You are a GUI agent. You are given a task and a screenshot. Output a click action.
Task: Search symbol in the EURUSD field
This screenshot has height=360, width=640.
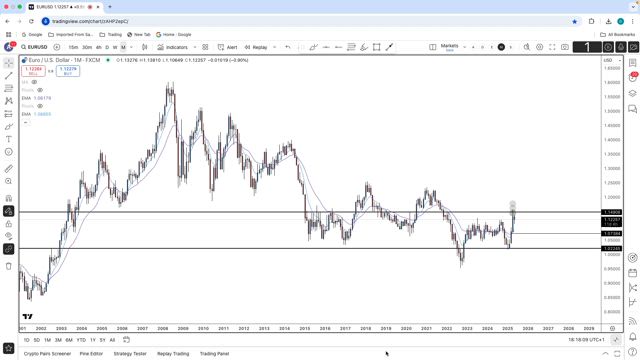coord(35,47)
